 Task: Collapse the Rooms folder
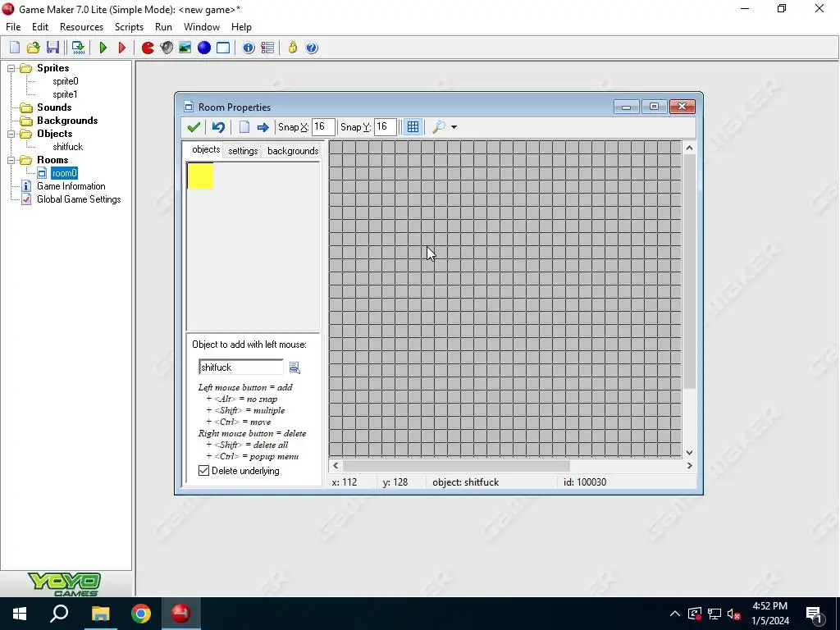tap(11, 160)
